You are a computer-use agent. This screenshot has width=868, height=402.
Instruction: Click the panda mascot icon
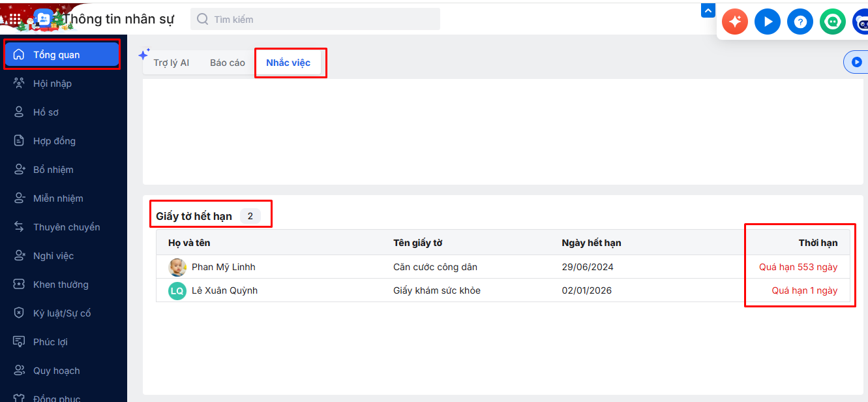[x=861, y=22]
